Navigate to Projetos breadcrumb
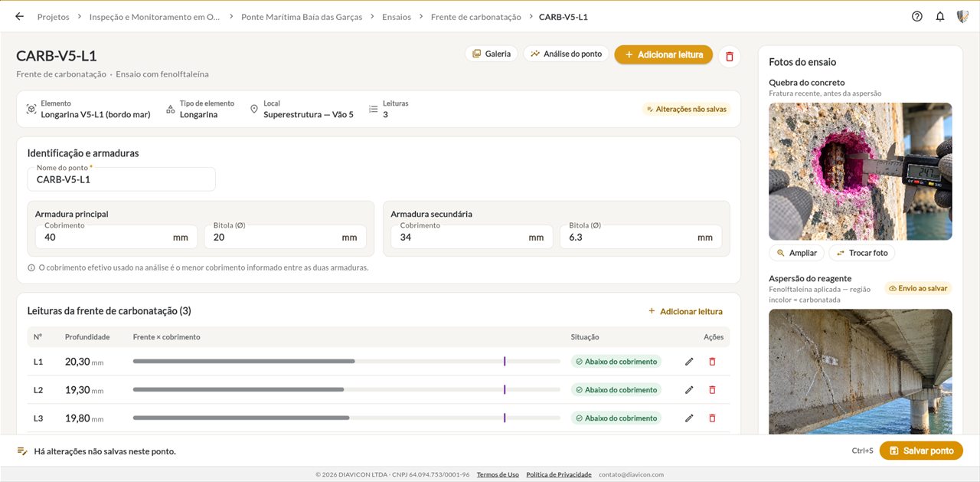Viewport: 980px width, 482px height. tap(53, 17)
